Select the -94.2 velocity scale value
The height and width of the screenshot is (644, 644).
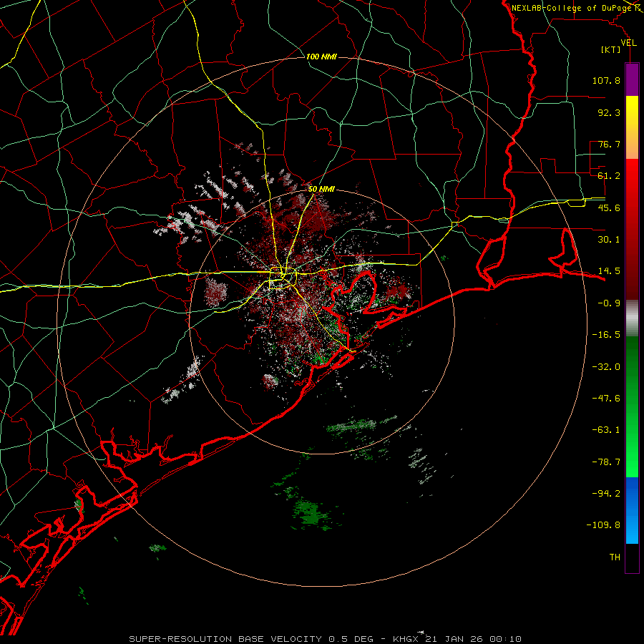pyautogui.click(x=606, y=494)
